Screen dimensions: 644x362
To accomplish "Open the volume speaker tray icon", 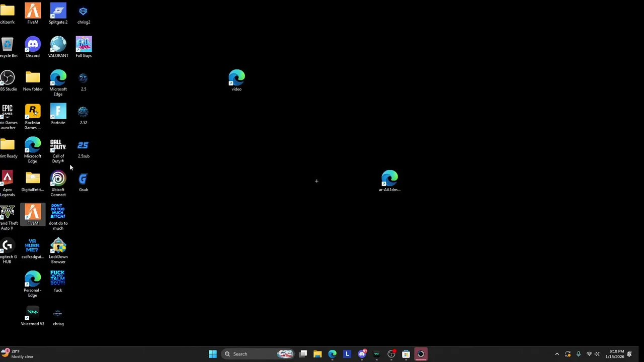I will point(597,354).
